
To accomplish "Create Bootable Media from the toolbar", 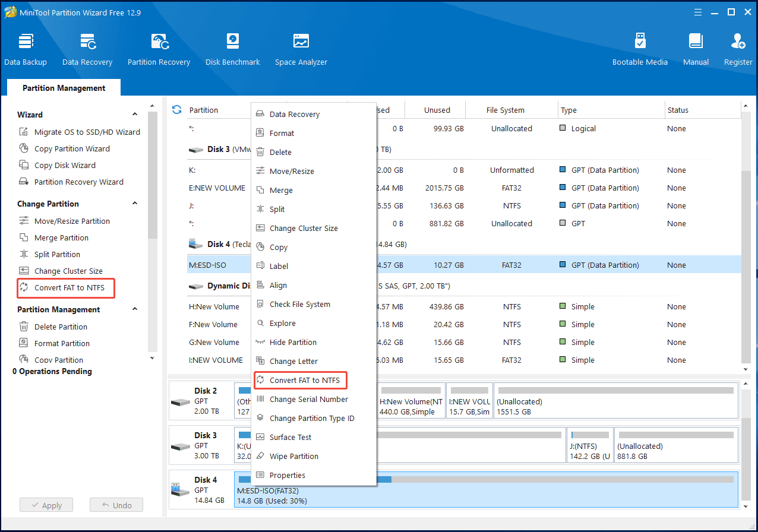I will [640, 50].
